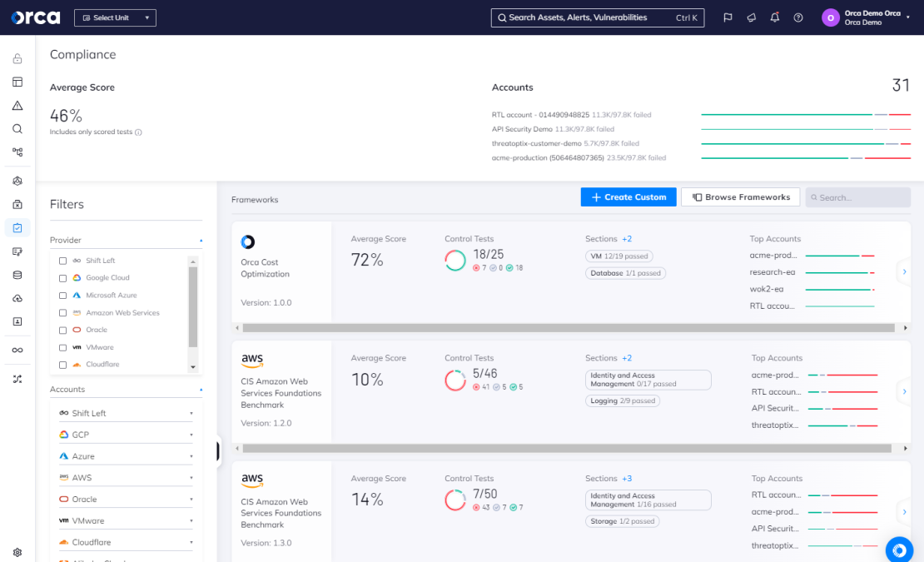Open the Orca chat bubble widget

click(x=899, y=550)
